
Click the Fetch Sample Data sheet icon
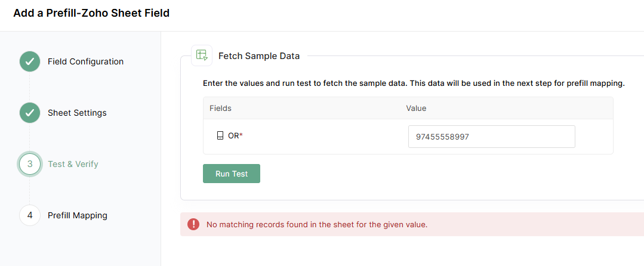[202, 55]
